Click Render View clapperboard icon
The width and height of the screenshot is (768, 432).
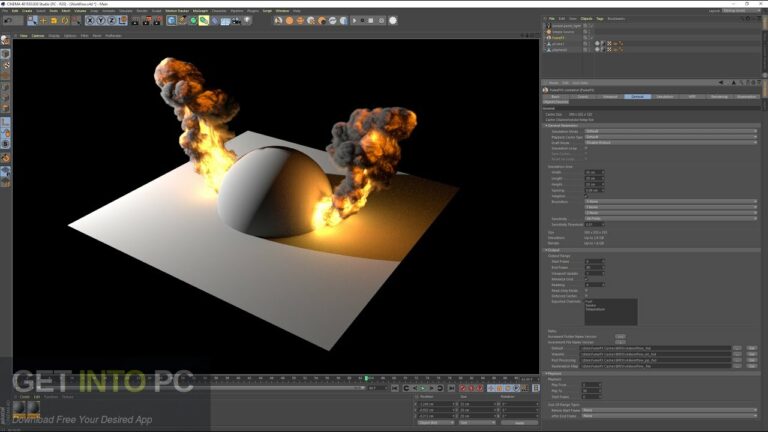pyautogui.click(x=136, y=21)
